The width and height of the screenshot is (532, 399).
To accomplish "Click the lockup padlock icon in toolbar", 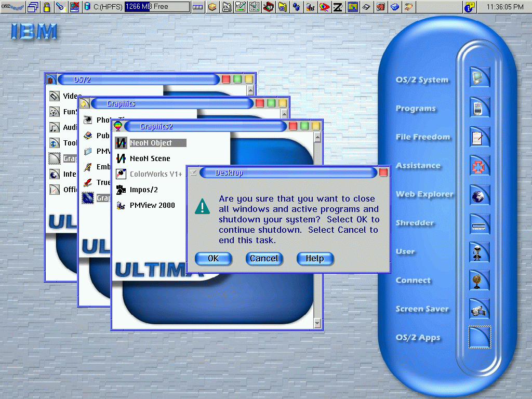I will pyautogui.click(x=47, y=7).
